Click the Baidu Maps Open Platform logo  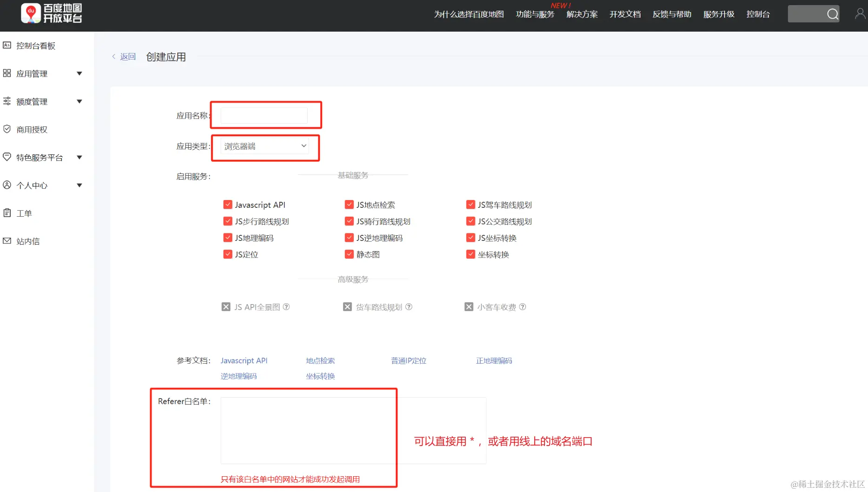pyautogui.click(x=52, y=13)
